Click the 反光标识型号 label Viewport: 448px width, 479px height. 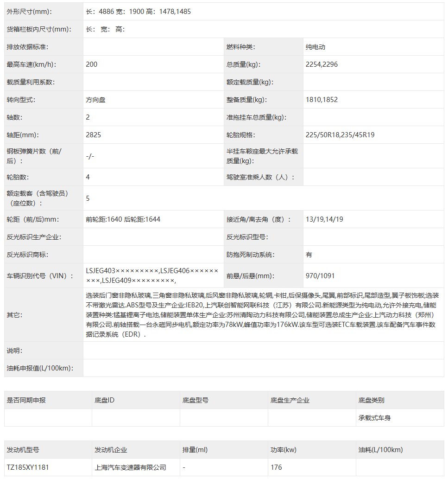[247, 237]
